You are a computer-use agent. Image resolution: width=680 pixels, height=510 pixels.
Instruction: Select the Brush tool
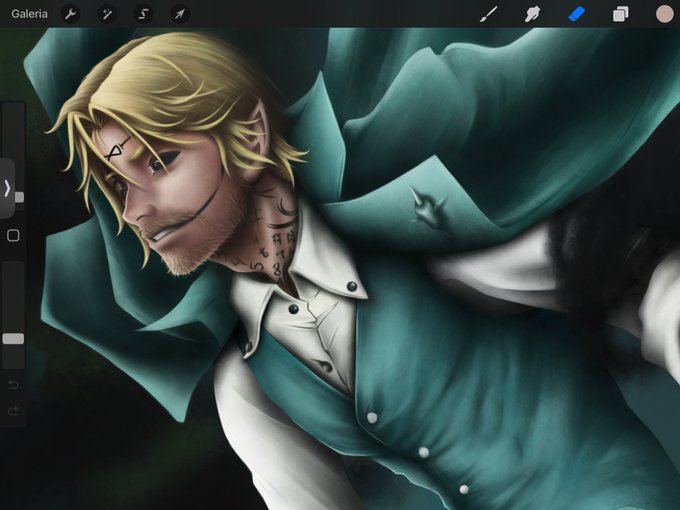(489, 14)
